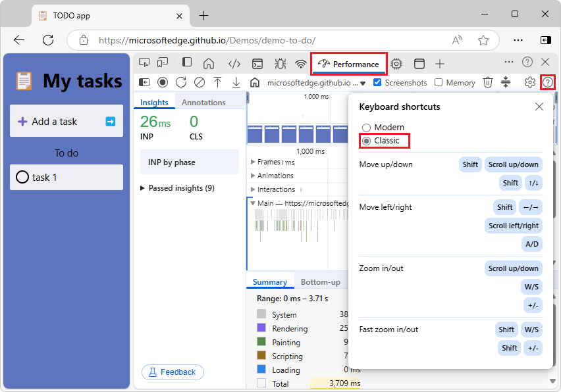The width and height of the screenshot is (561, 392).
Task: Expand INP by phase insight
Action: point(189,162)
